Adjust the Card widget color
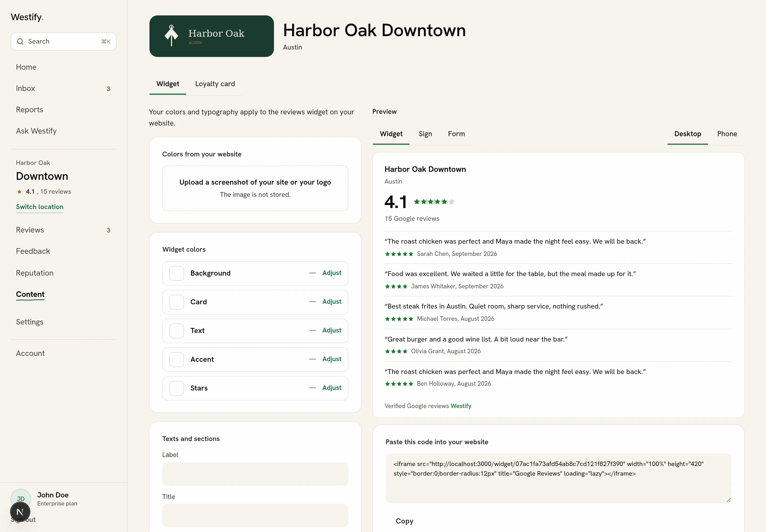 [x=332, y=302]
